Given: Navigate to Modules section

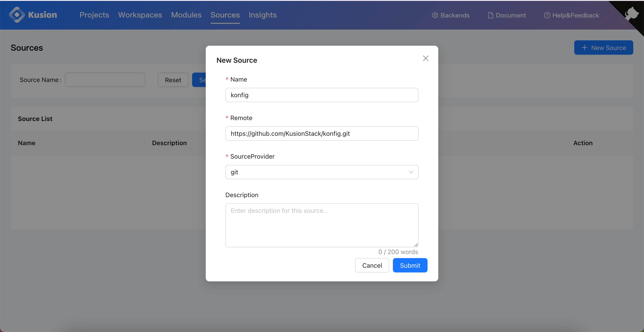Looking at the screenshot, I should click(x=186, y=14).
